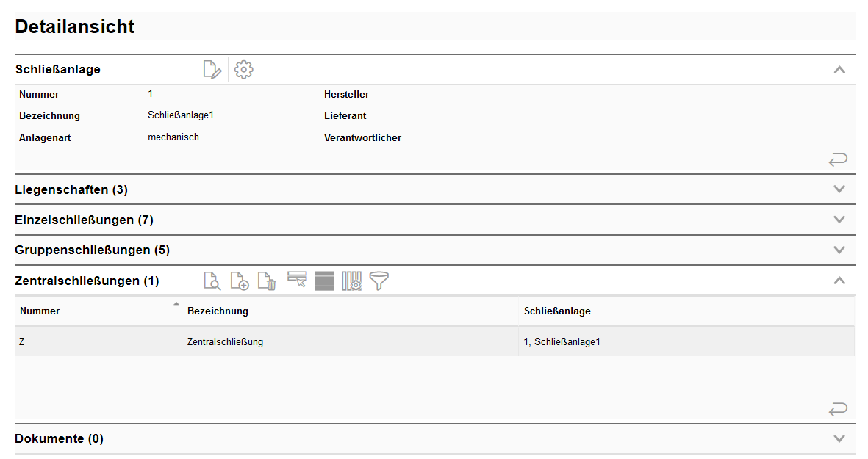Click the delete document trash icon
The height and width of the screenshot is (459, 868).
point(267,281)
